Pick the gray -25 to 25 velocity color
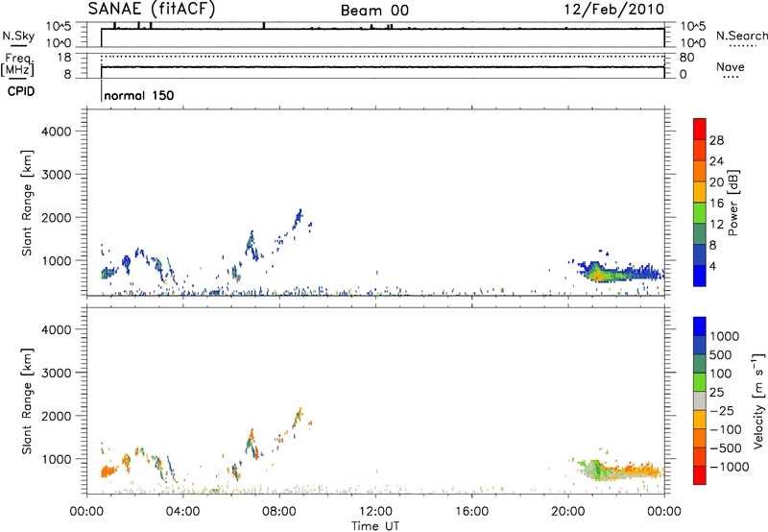Screen dimensions: 768x532 point(700,400)
